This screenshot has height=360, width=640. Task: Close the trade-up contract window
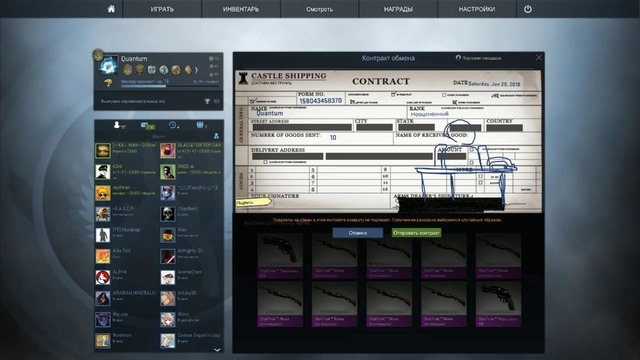tap(539, 58)
